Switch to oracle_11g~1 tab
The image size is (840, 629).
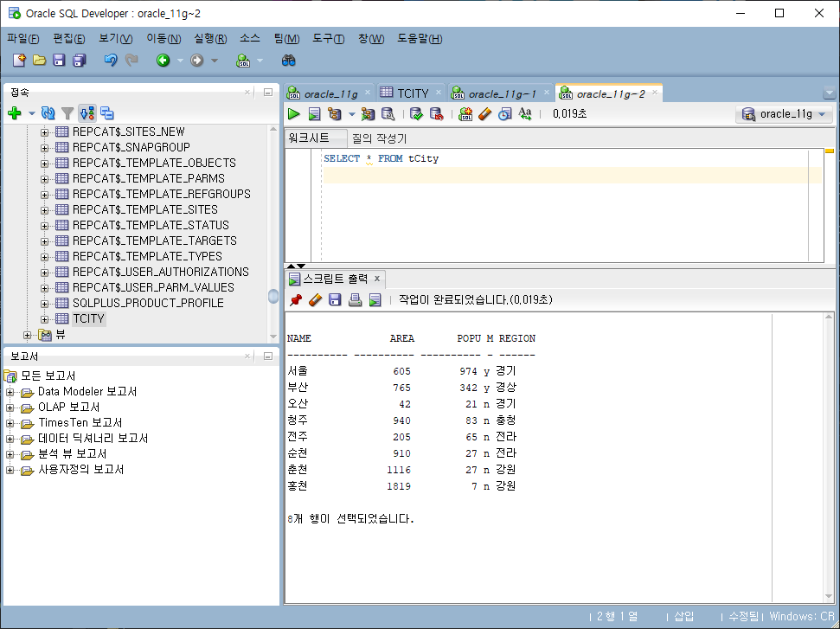(502, 93)
